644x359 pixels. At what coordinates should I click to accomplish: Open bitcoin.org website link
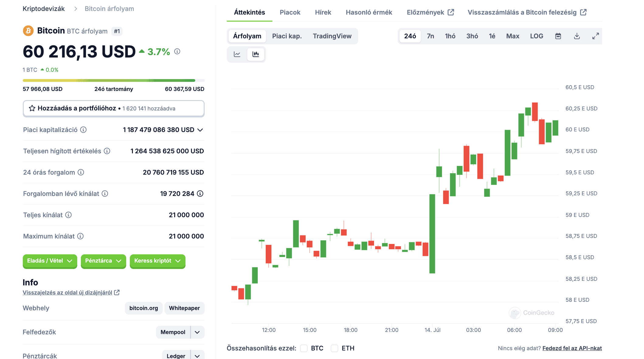pos(144,308)
